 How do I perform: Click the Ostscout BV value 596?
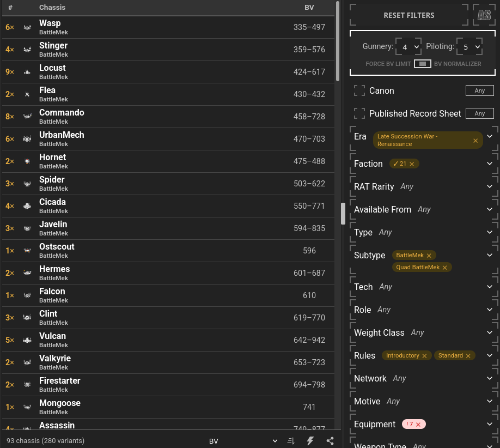coord(309,251)
